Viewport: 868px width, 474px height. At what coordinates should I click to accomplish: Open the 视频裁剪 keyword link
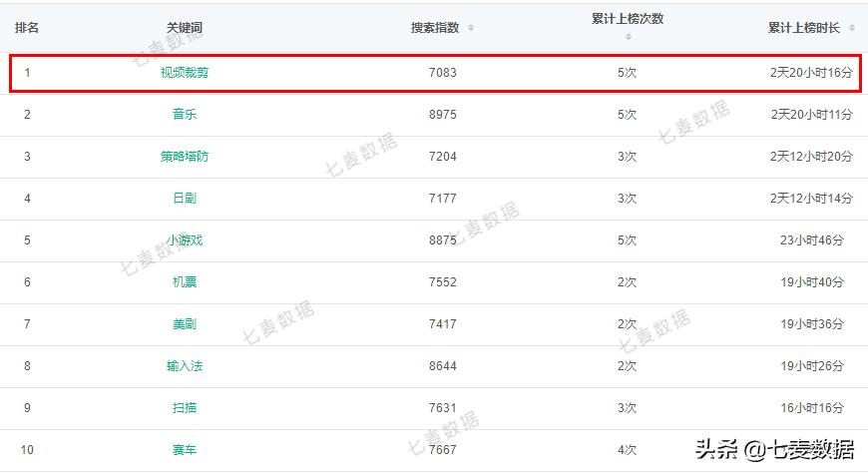pyautogui.click(x=185, y=73)
